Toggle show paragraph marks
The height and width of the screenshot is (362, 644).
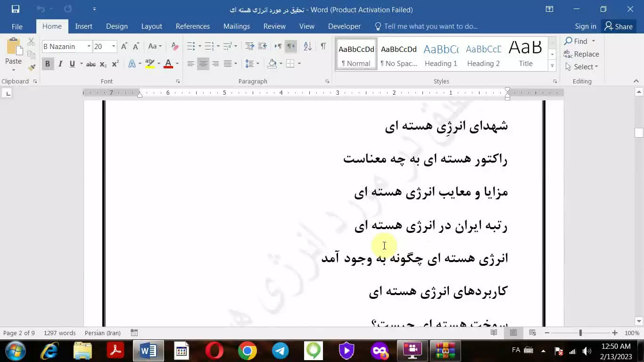click(x=323, y=46)
